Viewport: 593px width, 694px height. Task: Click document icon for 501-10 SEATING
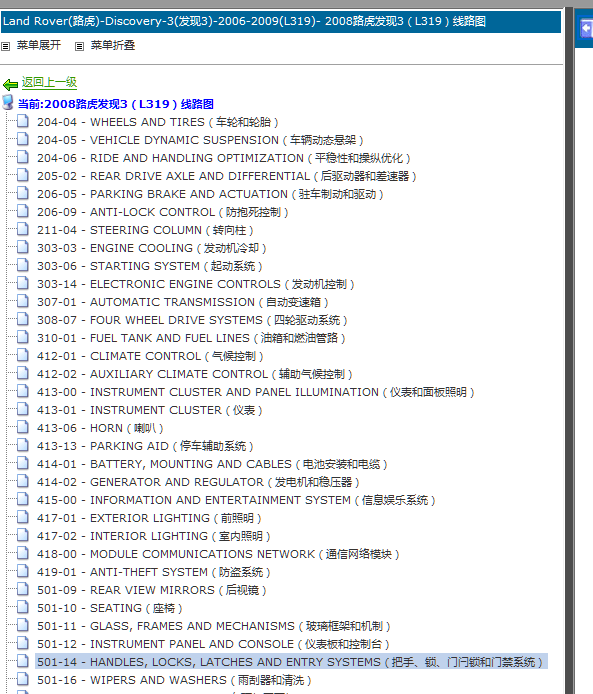pos(23,607)
